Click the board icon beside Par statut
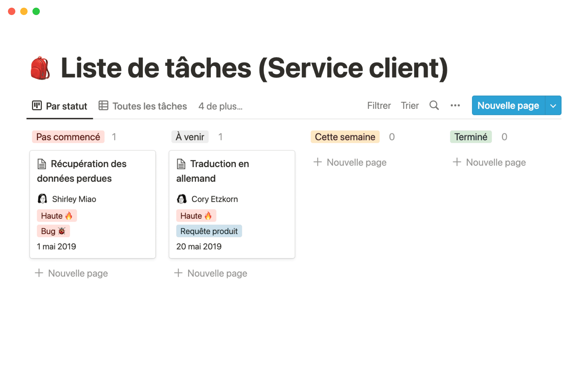This screenshot has width=588, height=368. click(37, 105)
